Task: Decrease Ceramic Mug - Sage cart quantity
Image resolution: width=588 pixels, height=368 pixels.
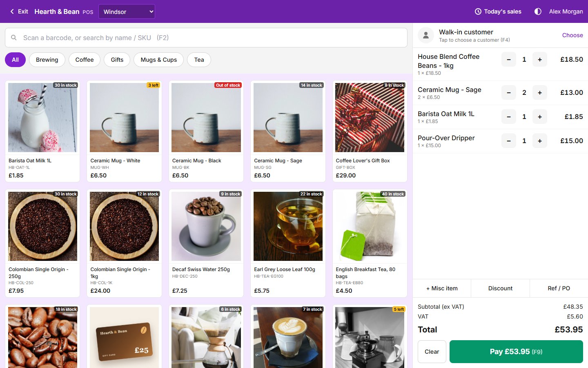Action: click(509, 93)
